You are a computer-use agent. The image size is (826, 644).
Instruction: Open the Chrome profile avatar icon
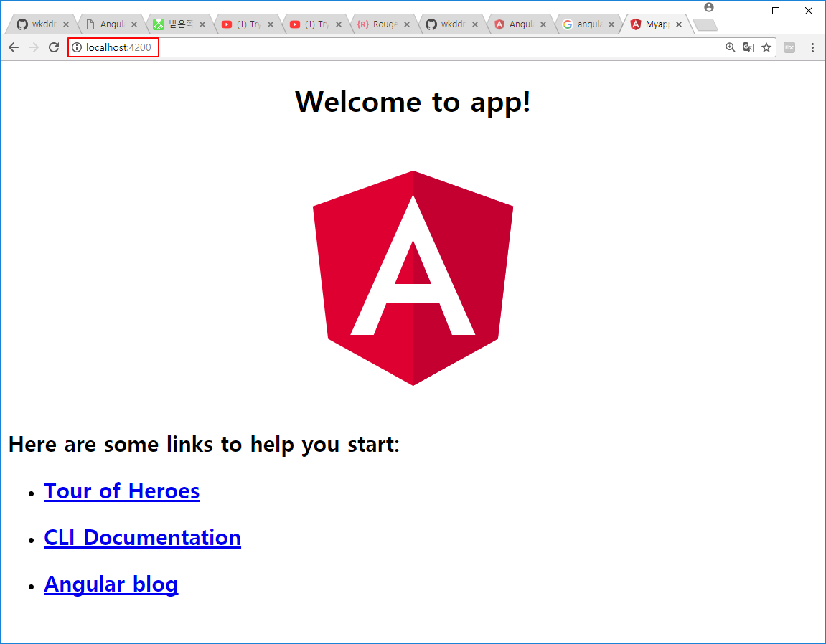709,7
